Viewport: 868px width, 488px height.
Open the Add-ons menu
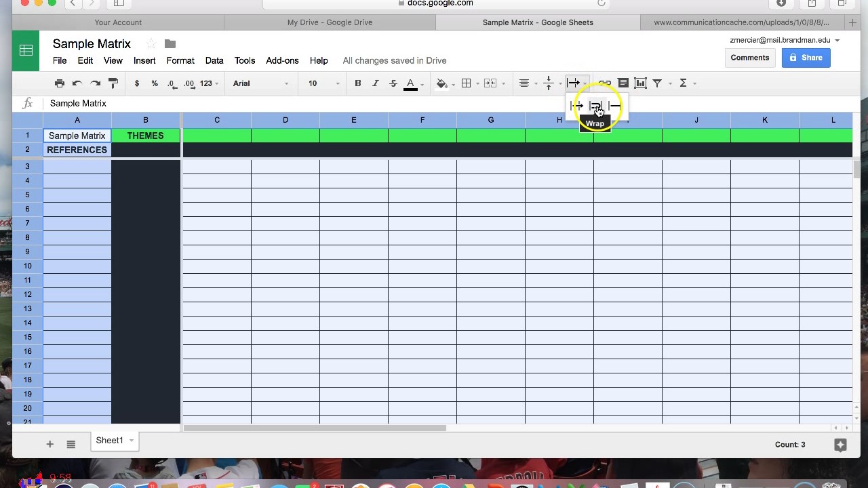tap(282, 60)
